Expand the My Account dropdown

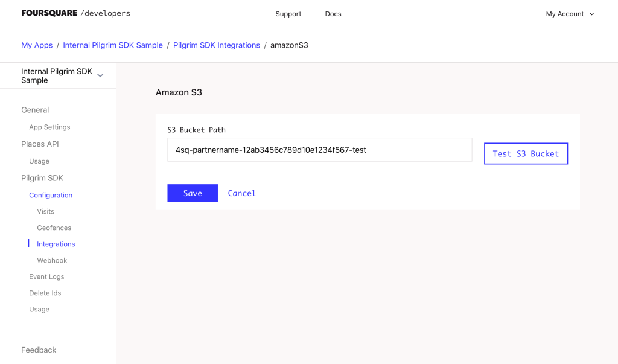[570, 14]
